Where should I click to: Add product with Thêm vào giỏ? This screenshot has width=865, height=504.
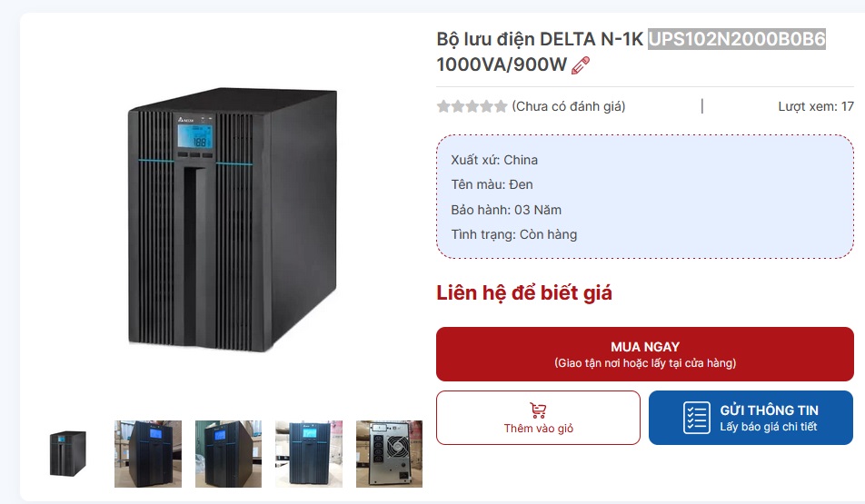pos(538,418)
